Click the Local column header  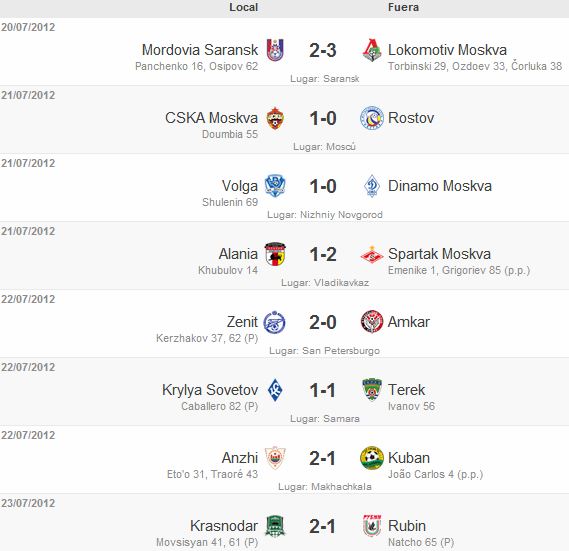point(243,7)
